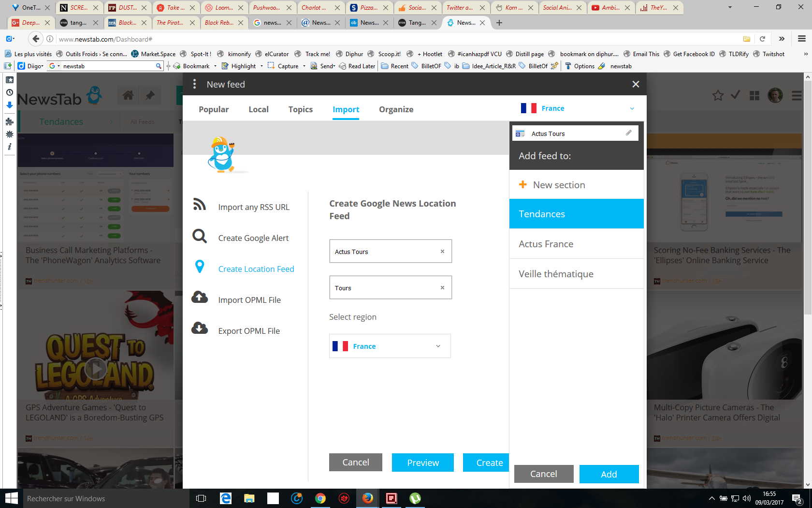The width and height of the screenshot is (812, 508).
Task: Click the Add button
Action: tap(609, 474)
